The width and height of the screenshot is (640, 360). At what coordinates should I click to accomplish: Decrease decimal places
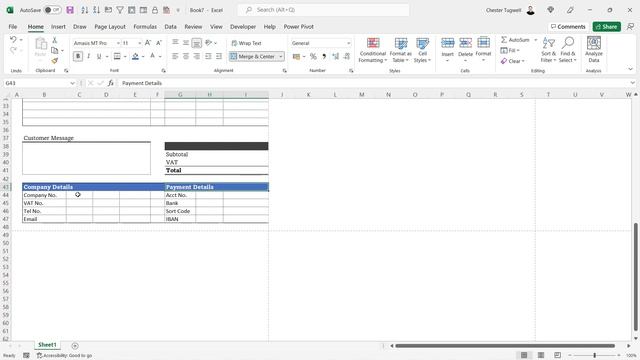pos(347,56)
